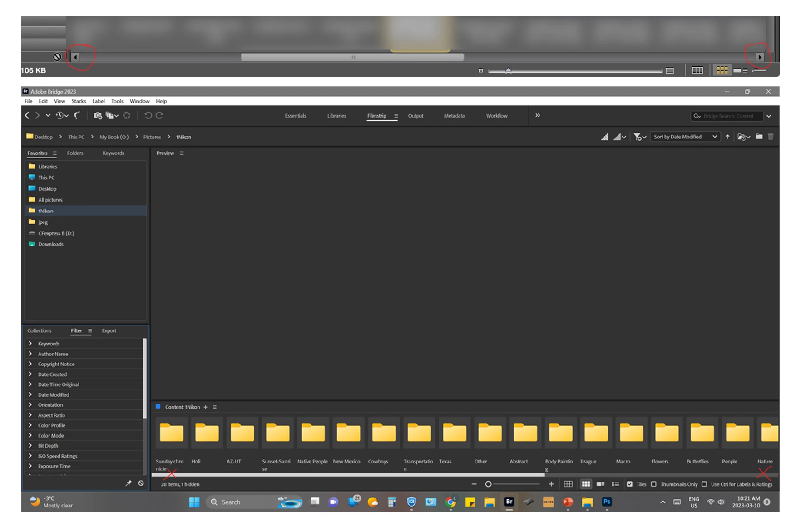Enable Thumbnails Only checkbox

[654, 484]
